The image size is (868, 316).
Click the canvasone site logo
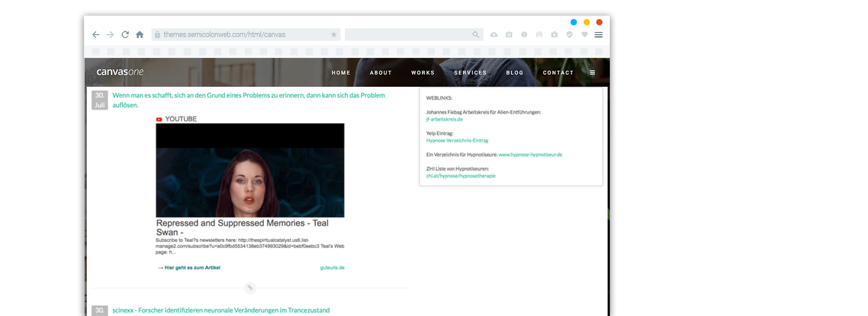click(120, 72)
